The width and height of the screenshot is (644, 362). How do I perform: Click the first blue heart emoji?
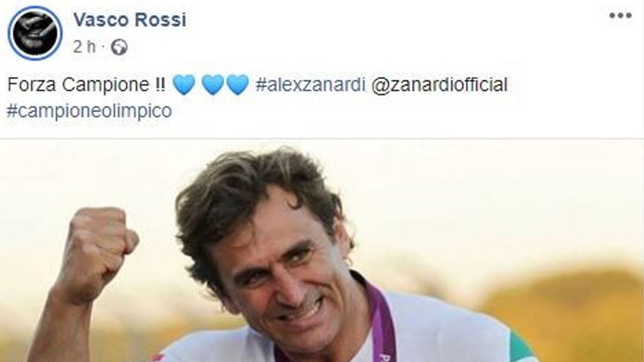(184, 85)
